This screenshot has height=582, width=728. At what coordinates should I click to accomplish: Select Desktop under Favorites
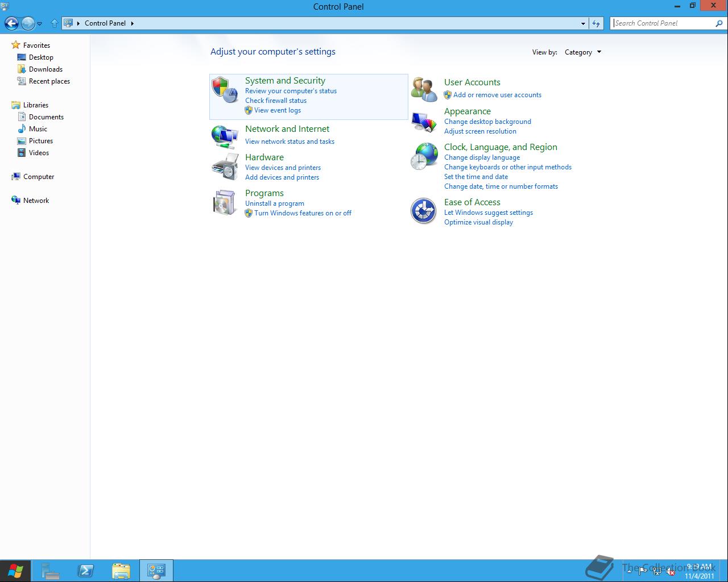pyautogui.click(x=41, y=57)
